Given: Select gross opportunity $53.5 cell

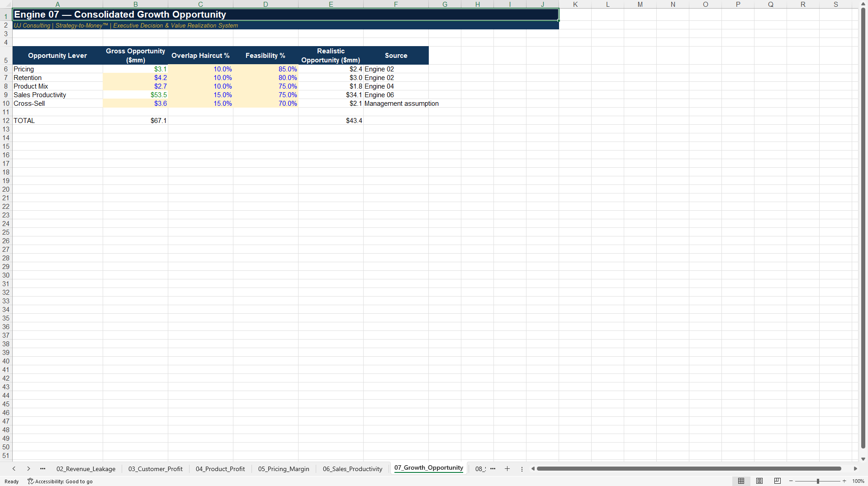Looking at the screenshot, I should pyautogui.click(x=135, y=95).
